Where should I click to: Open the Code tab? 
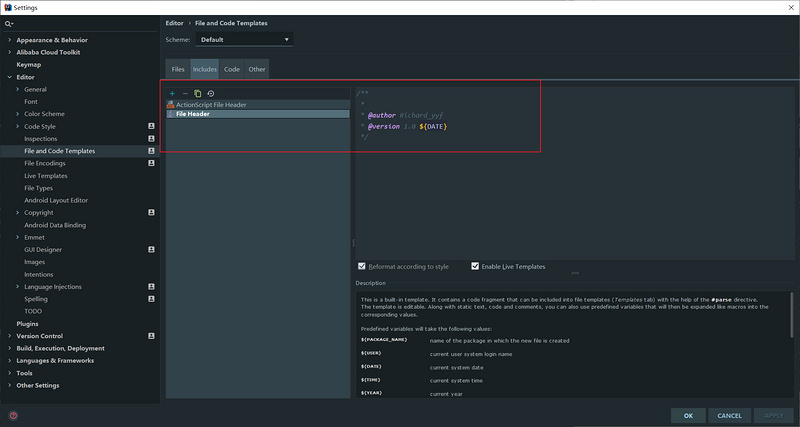coord(231,70)
